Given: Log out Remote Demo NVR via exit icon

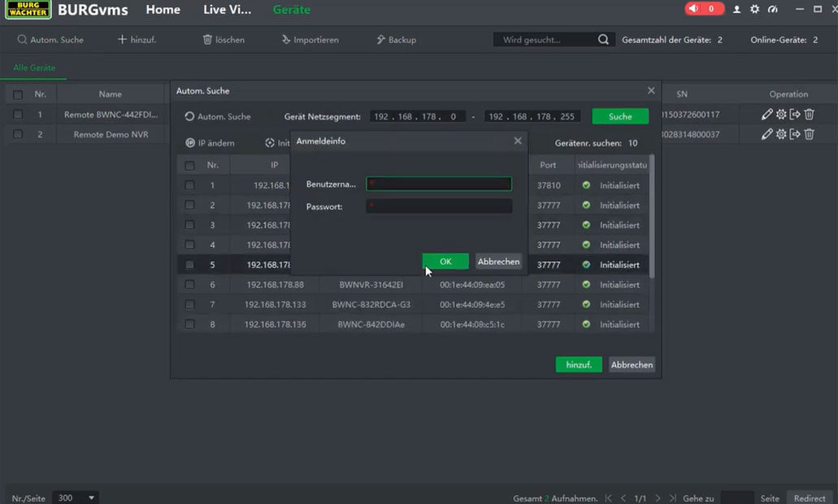Looking at the screenshot, I should (795, 134).
